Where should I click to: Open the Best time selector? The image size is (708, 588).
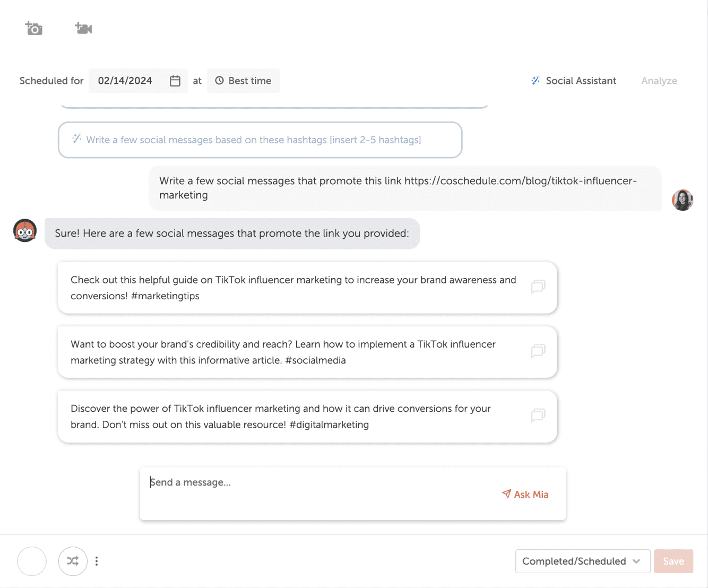click(x=244, y=81)
